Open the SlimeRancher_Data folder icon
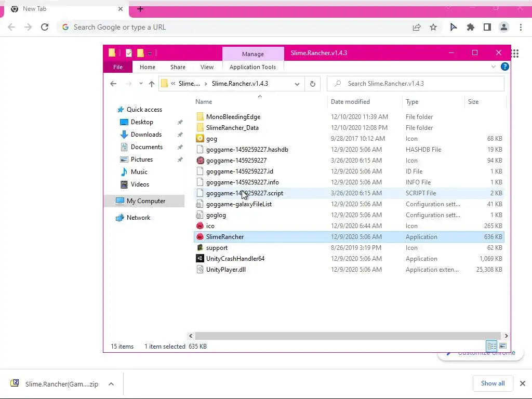The width and height of the screenshot is (532, 399). [x=200, y=128]
